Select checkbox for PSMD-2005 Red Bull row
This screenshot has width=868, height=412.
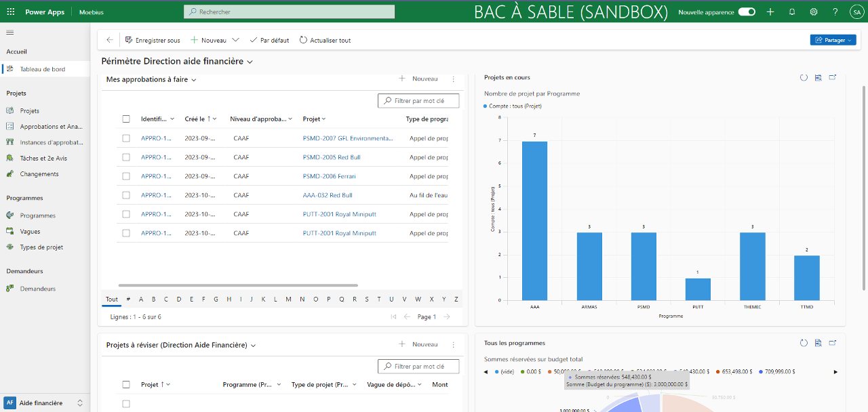point(126,157)
